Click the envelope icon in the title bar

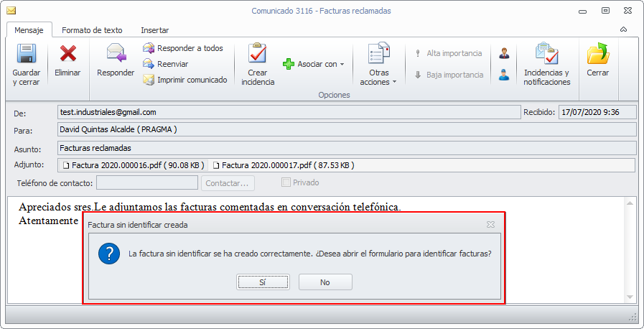(x=11, y=11)
